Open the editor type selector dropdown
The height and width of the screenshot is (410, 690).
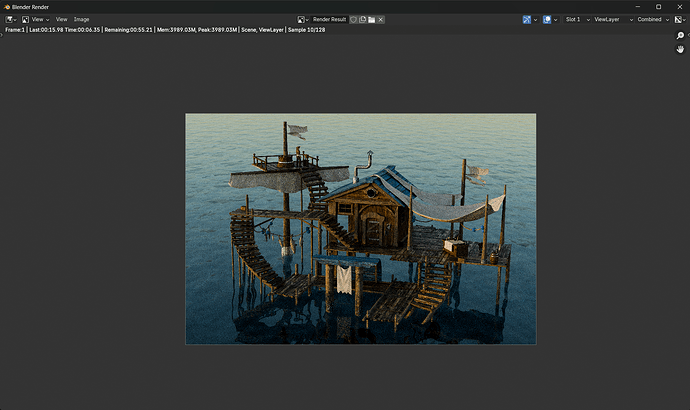[x=11, y=19]
